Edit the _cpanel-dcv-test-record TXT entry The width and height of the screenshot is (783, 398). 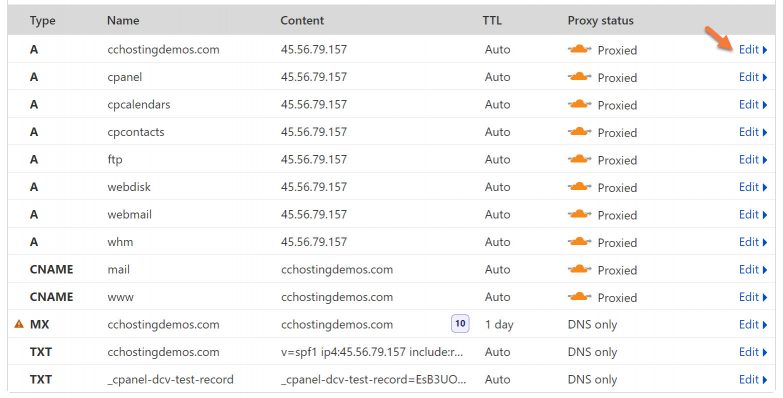(x=753, y=379)
